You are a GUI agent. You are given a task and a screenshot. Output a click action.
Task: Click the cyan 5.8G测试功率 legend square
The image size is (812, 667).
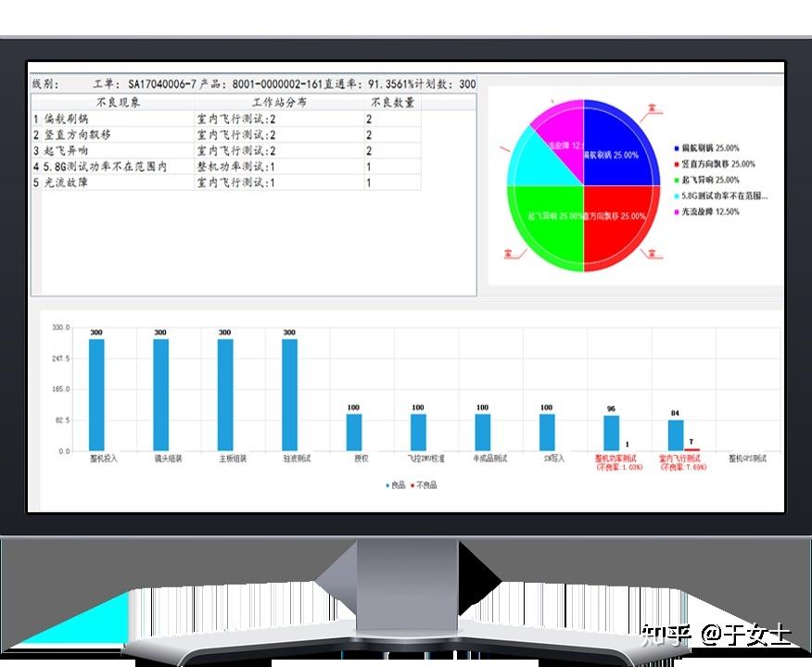click(x=677, y=195)
